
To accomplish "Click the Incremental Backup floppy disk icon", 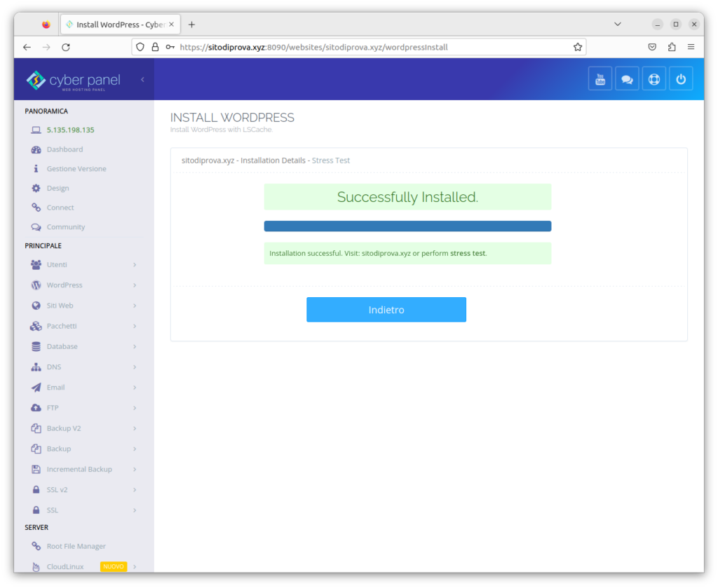I will click(x=36, y=469).
